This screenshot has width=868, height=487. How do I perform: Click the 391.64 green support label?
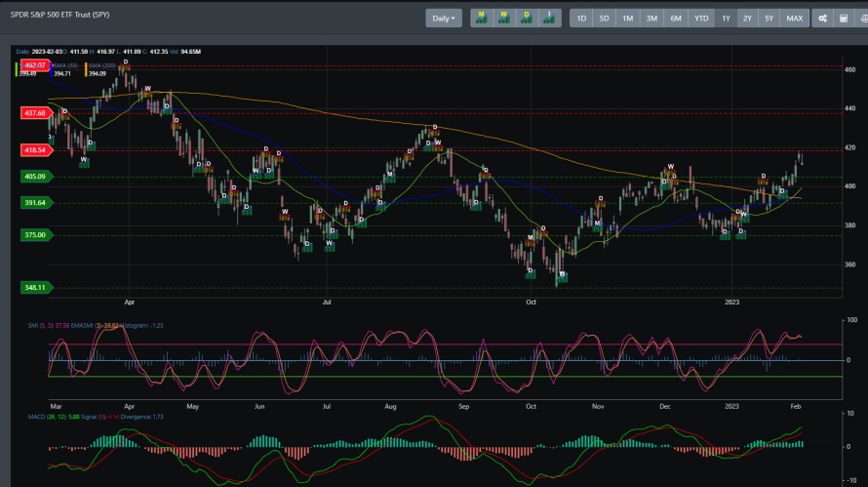(36, 203)
